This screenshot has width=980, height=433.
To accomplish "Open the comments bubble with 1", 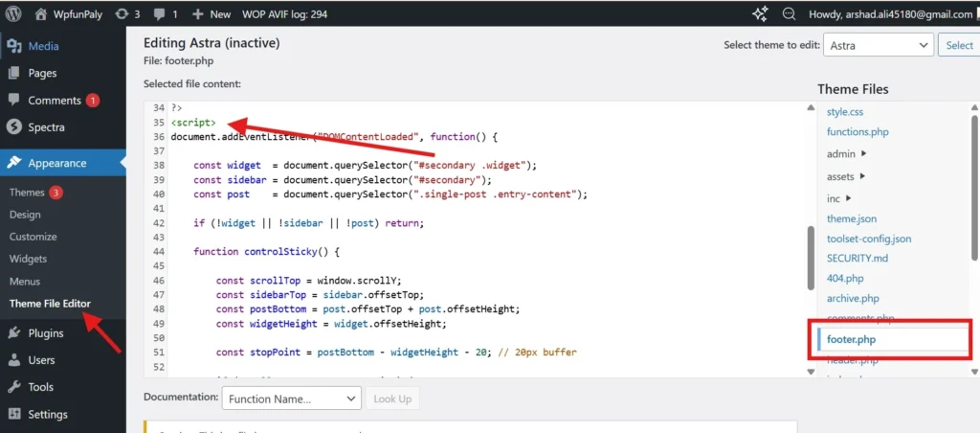I will pos(166,13).
